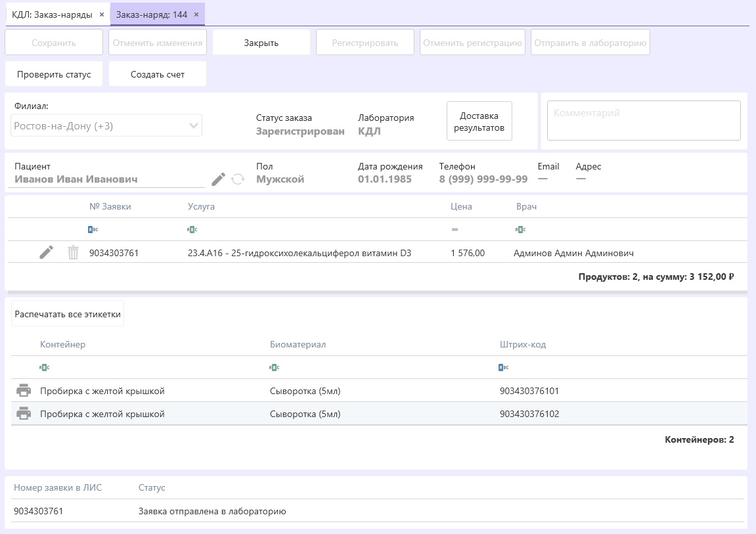Select LIS request number 9034303761 bottom row
Screen dimensions: 756x534
(x=38, y=512)
